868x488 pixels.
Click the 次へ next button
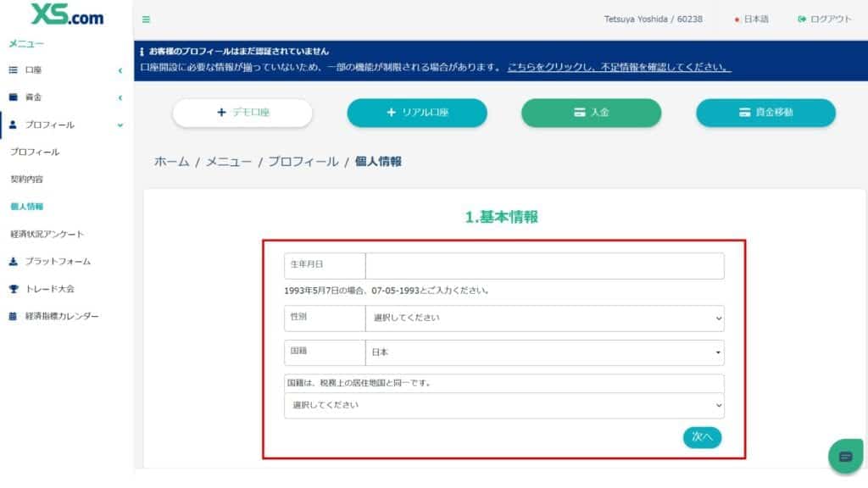[702, 437]
